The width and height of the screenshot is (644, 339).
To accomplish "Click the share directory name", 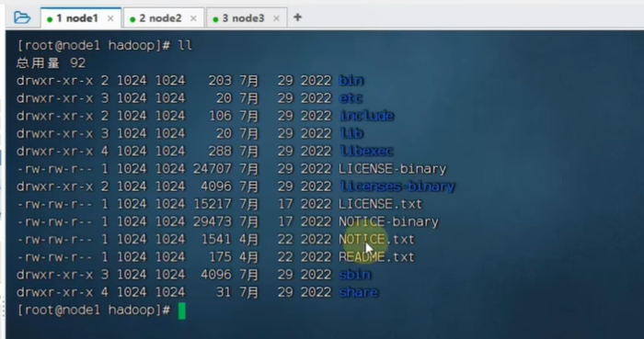I will 359,292.
